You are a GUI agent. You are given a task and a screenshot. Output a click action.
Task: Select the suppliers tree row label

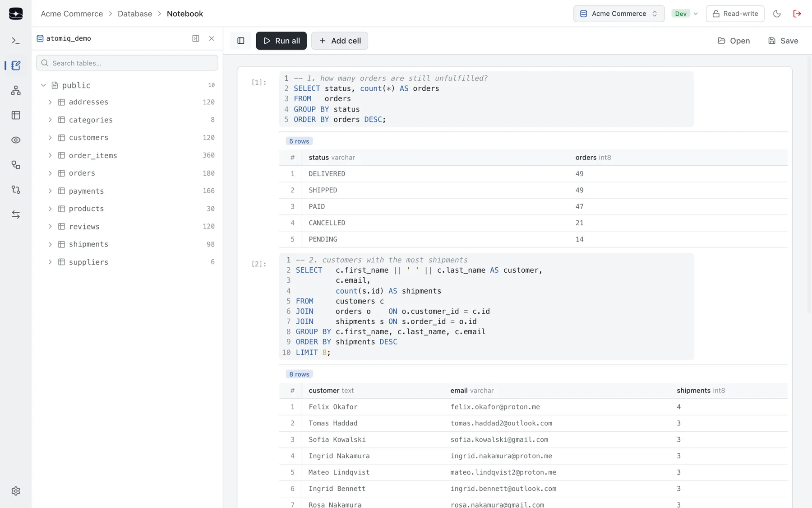click(x=88, y=262)
